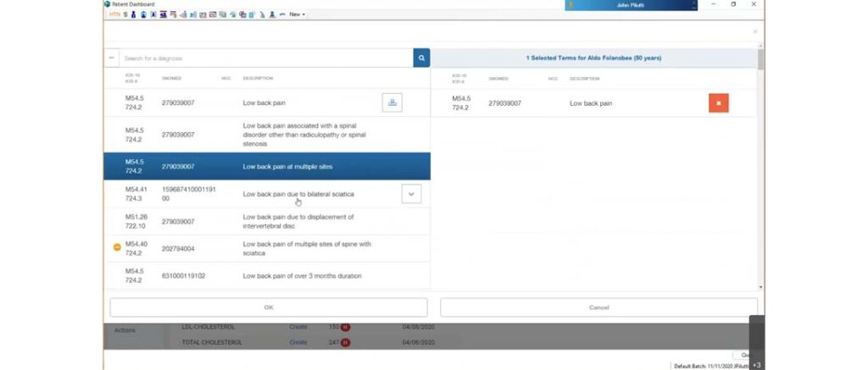
Task: Open the New dropdown in toolbar
Action: click(x=297, y=14)
